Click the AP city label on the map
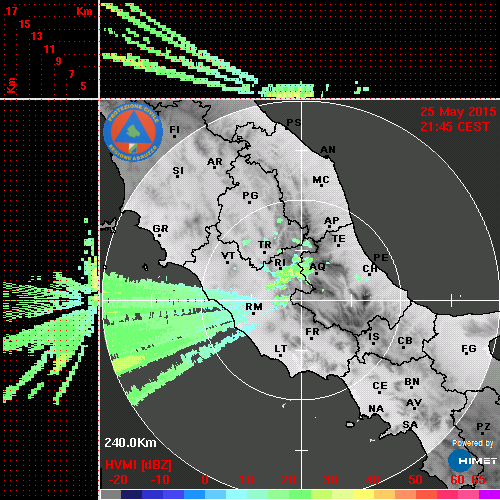 (332, 221)
